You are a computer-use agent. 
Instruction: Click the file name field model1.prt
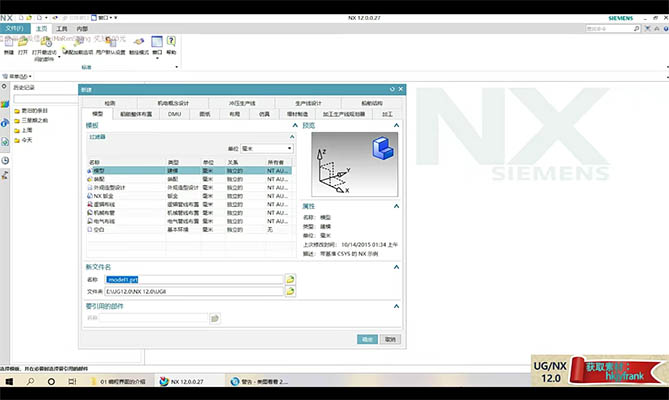(x=194, y=280)
